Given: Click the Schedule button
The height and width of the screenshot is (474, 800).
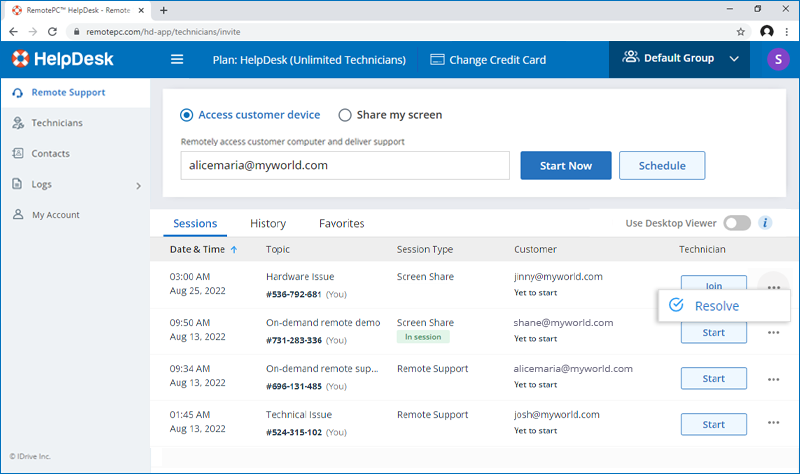Looking at the screenshot, I should [x=661, y=166].
